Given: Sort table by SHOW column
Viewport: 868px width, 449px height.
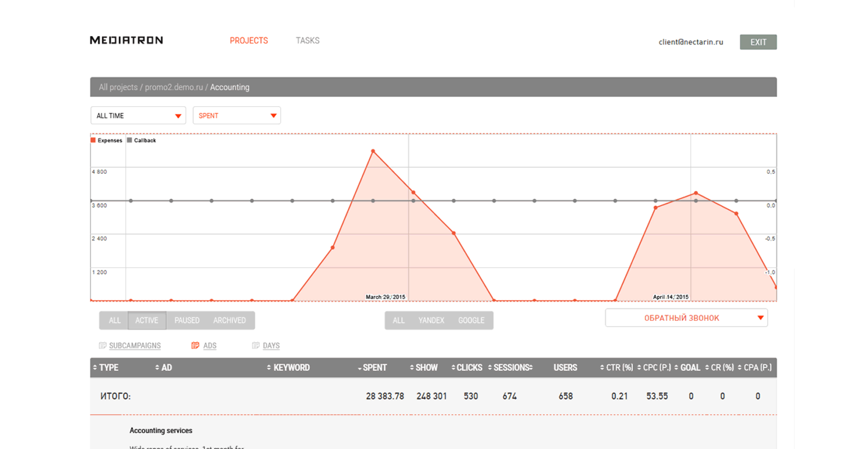Looking at the screenshot, I should [424, 368].
